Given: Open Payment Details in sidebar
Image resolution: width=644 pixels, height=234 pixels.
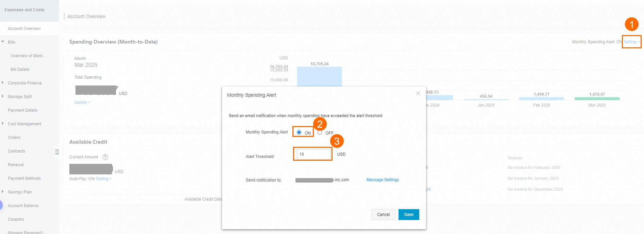Looking at the screenshot, I should pyautogui.click(x=23, y=110).
